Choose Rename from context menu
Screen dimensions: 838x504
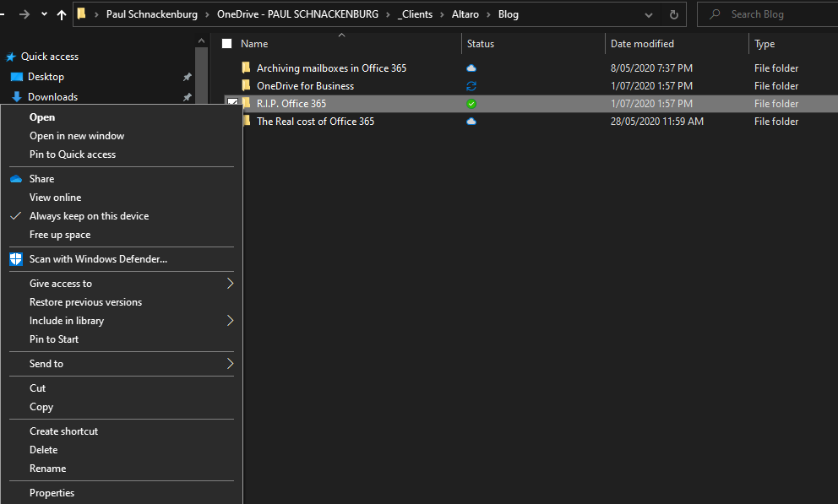(47, 469)
